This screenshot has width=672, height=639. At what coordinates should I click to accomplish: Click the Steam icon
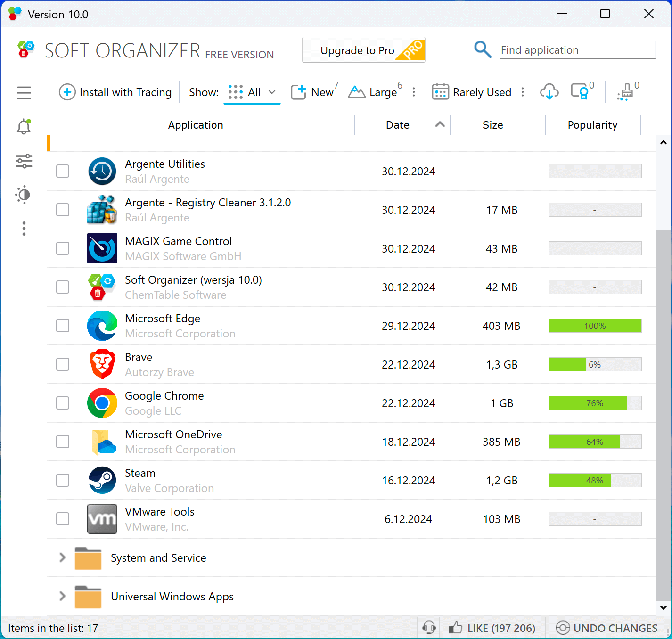click(x=102, y=480)
